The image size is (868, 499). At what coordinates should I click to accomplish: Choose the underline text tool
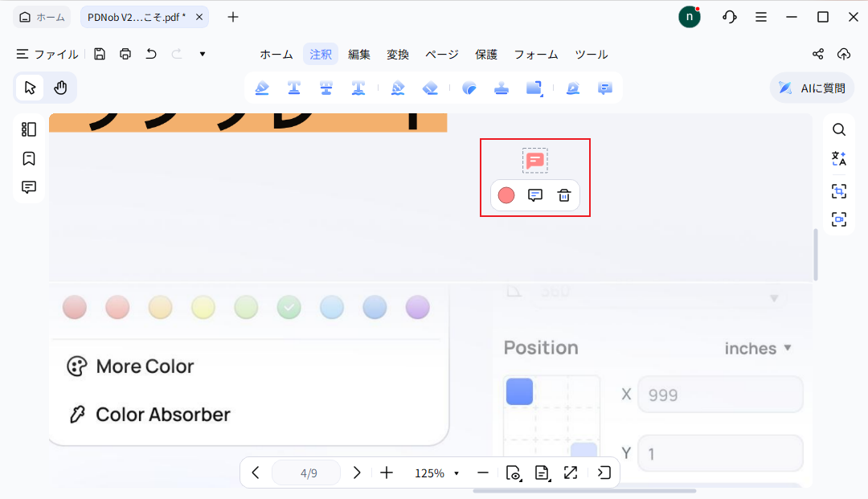coord(294,88)
